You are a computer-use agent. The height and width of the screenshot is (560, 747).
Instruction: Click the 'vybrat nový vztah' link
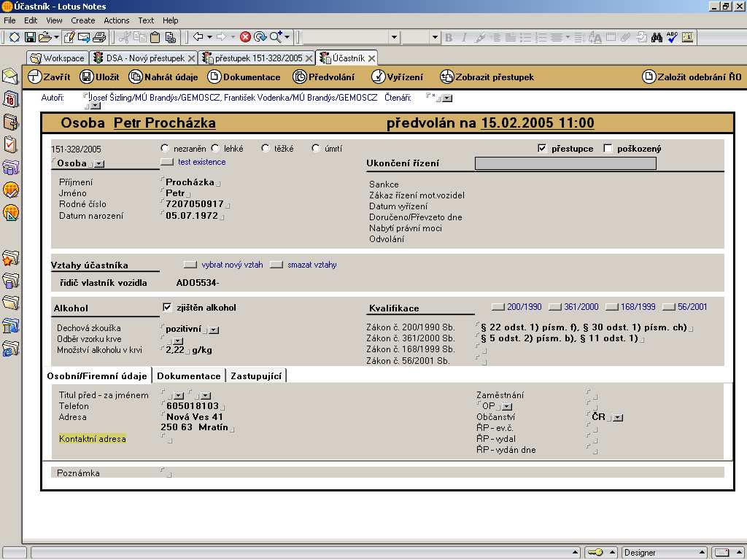click(232, 265)
